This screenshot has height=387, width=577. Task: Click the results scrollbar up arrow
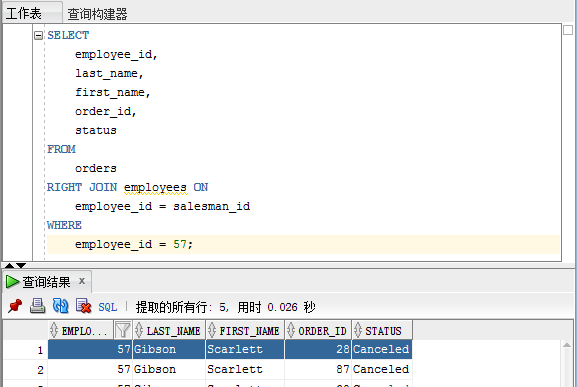pos(567,345)
